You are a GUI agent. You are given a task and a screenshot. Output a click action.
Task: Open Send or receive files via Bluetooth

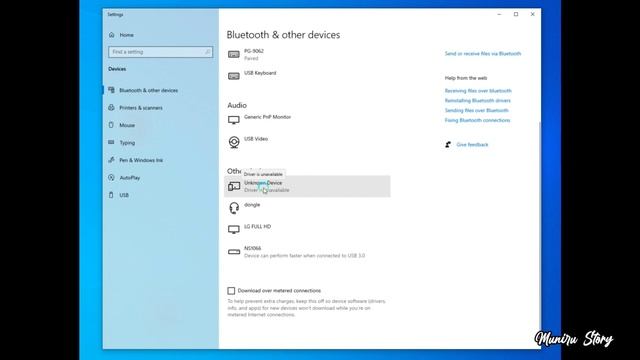click(483, 53)
